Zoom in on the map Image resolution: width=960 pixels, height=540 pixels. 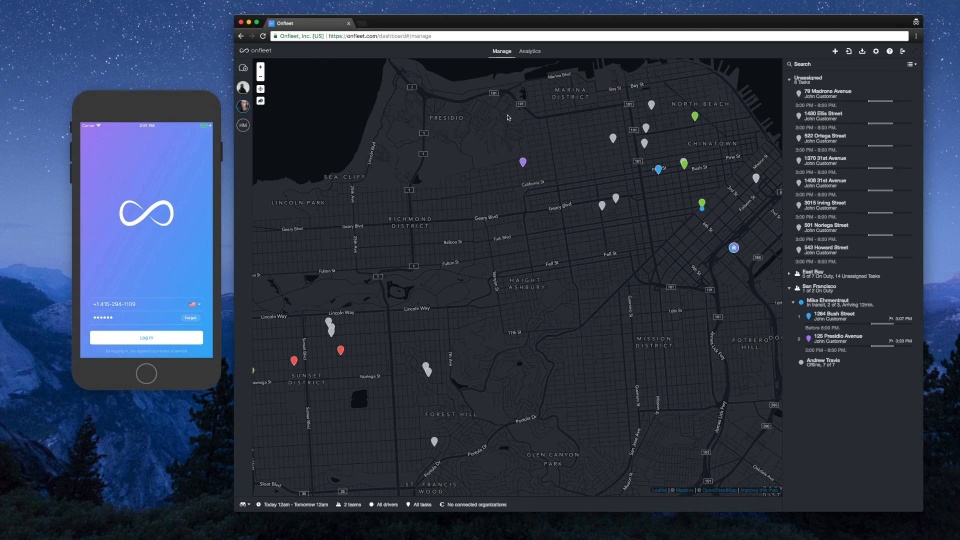[x=260, y=66]
